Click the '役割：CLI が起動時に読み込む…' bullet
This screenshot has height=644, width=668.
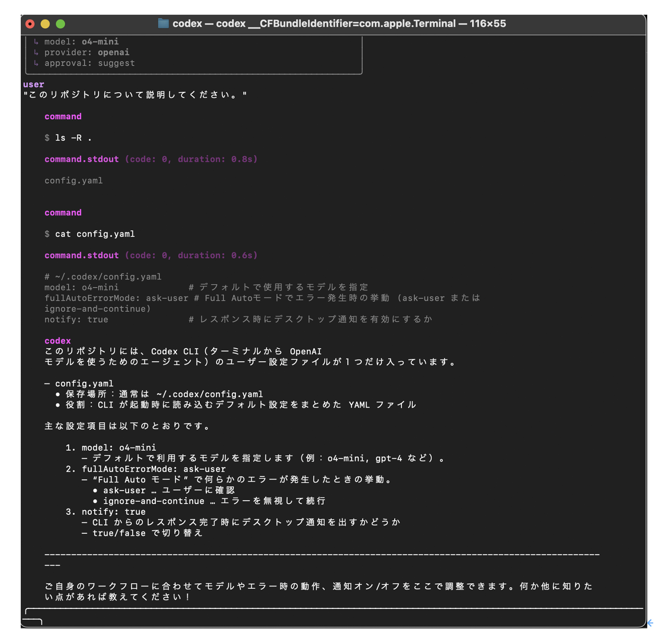tap(236, 405)
